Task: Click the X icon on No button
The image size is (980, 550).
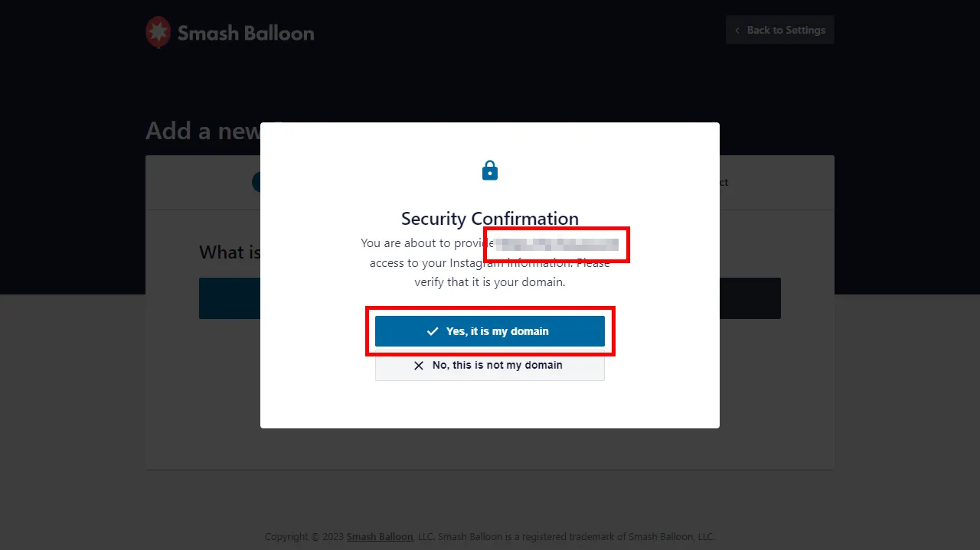Action: [419, 366]
